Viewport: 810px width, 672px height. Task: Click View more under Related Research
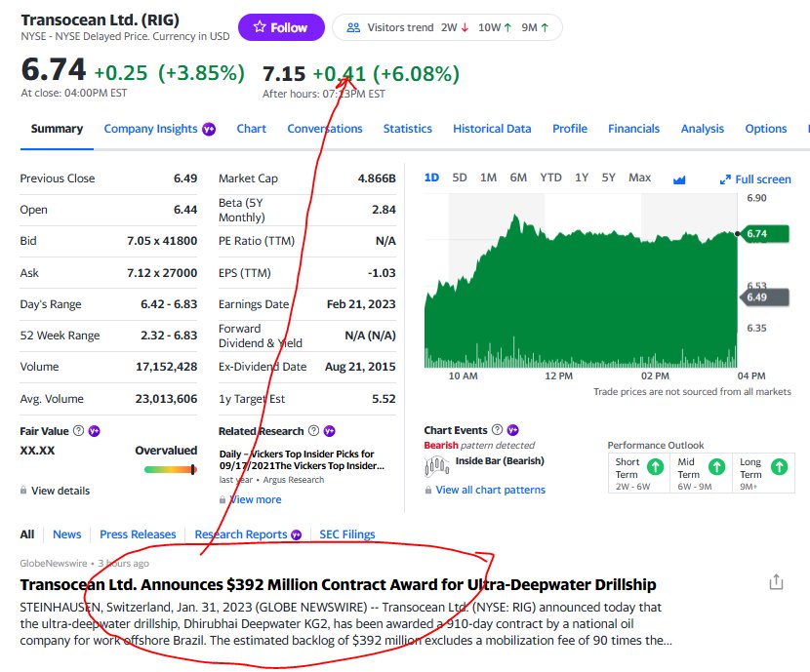point(257,499)
